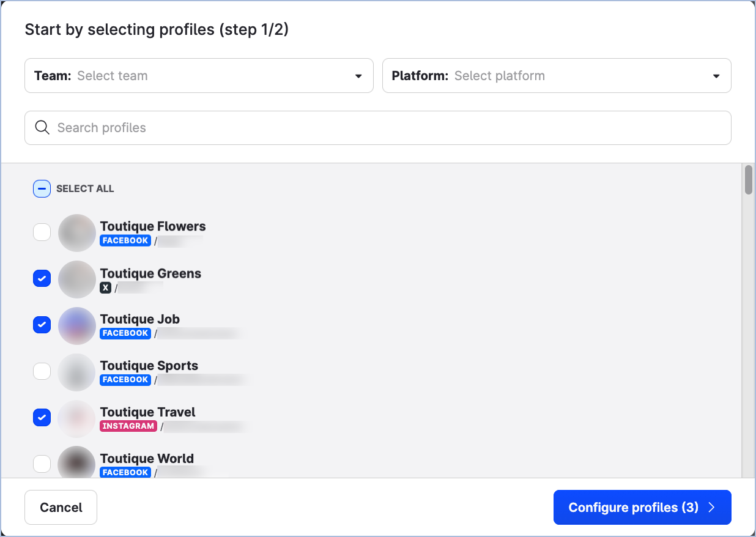Click the Platform dropdown arrow
Viewport: 756px width, 537px height.
[x=716, y=76]
